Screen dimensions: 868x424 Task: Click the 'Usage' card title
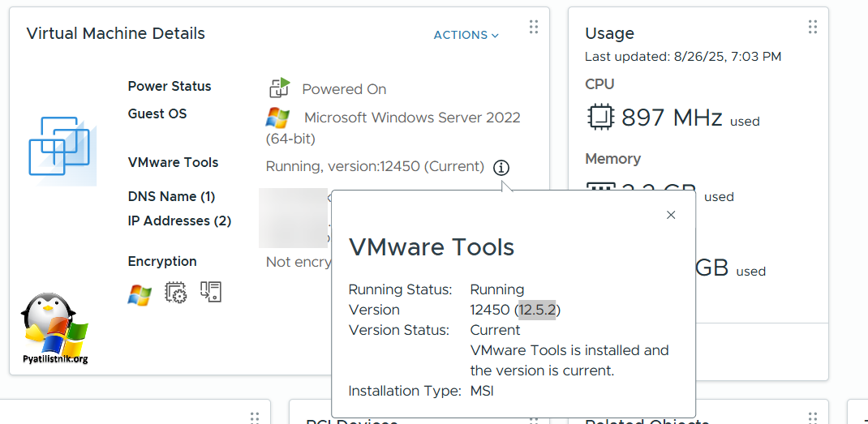[x=609, y=34]
